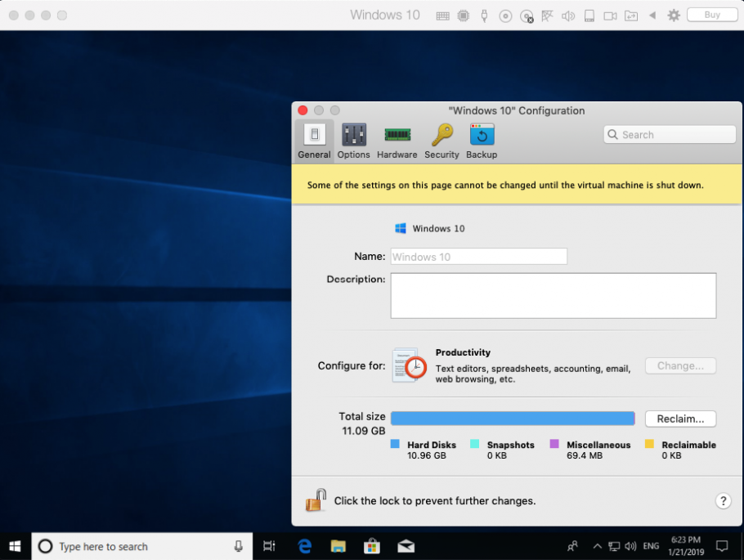Screen dimensions: 744x560
Task: Select the Options configuration icon
Action: tap(353, 139)
